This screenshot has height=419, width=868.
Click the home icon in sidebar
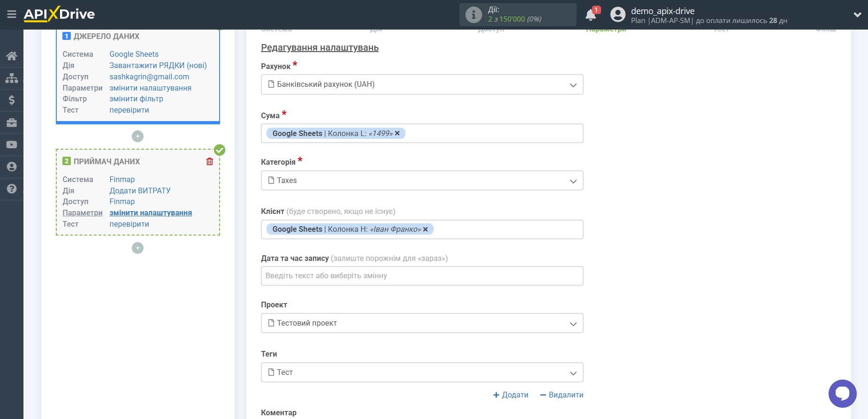tap(12, 56)
